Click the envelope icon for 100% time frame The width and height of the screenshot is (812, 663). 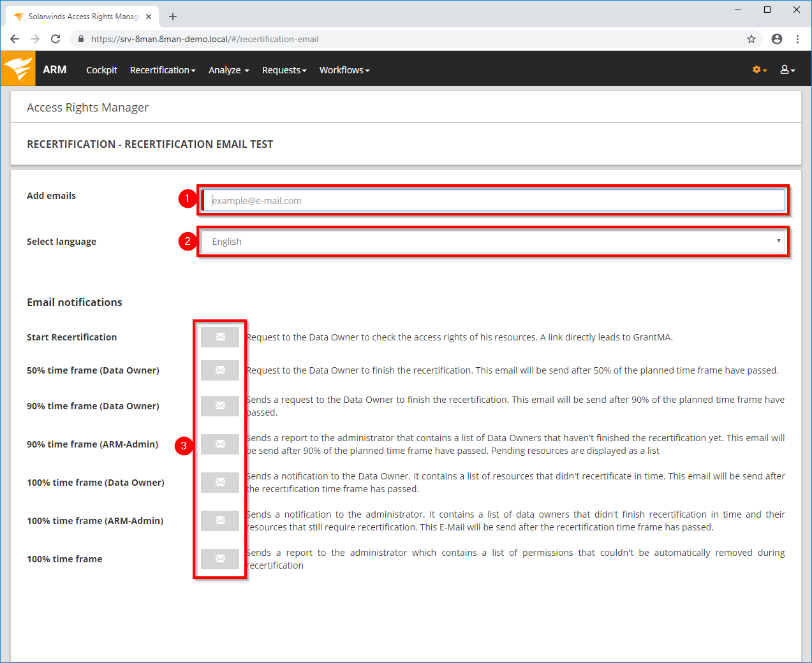pos(220,559)
